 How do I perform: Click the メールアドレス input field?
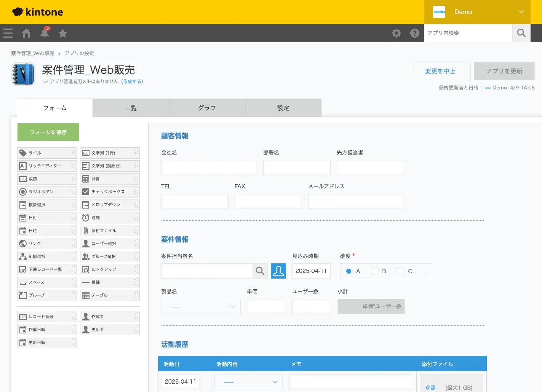(356, 201)
